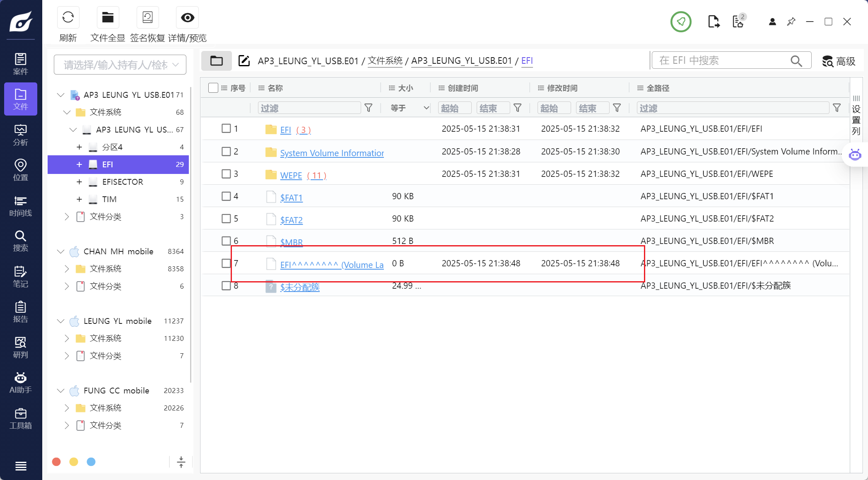
Task: Open the System Volume Information folder link
Action: pos(332,153)
